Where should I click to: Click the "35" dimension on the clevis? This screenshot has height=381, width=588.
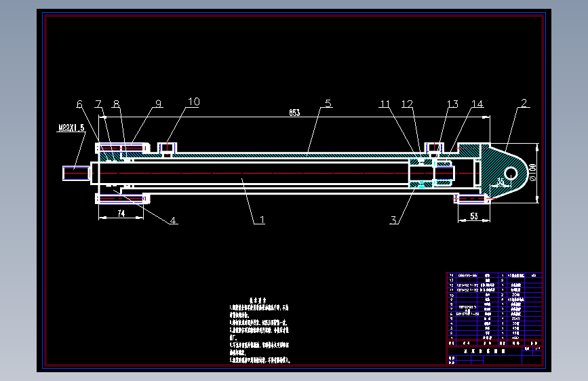pyautogui.click(x=501, y=182)
